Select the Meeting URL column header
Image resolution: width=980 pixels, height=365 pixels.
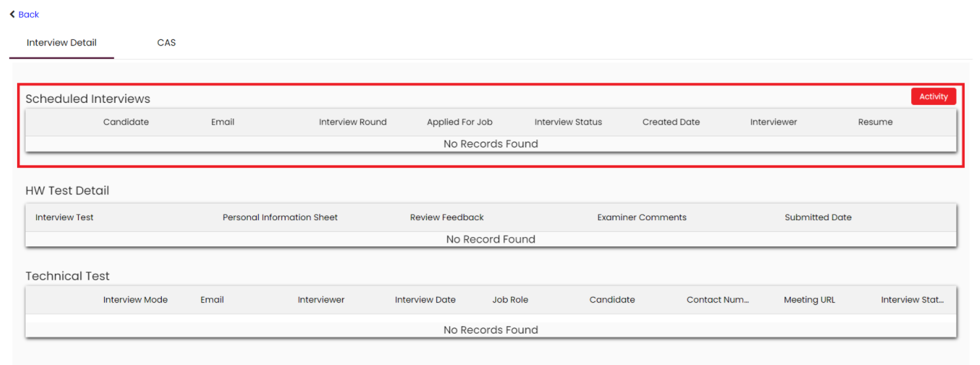click(809, 300)
